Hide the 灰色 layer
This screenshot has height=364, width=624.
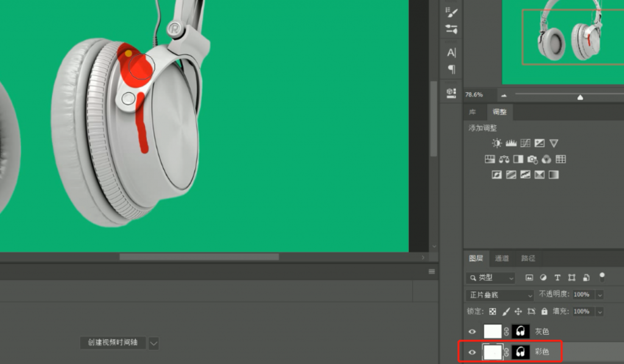click(x=472, y=331)
